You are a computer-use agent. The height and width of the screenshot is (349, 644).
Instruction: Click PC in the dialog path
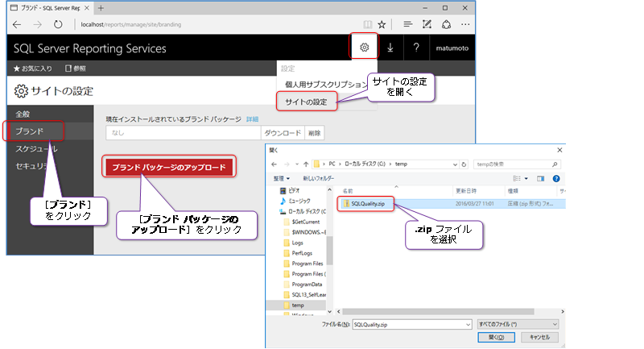pos(332,164)
